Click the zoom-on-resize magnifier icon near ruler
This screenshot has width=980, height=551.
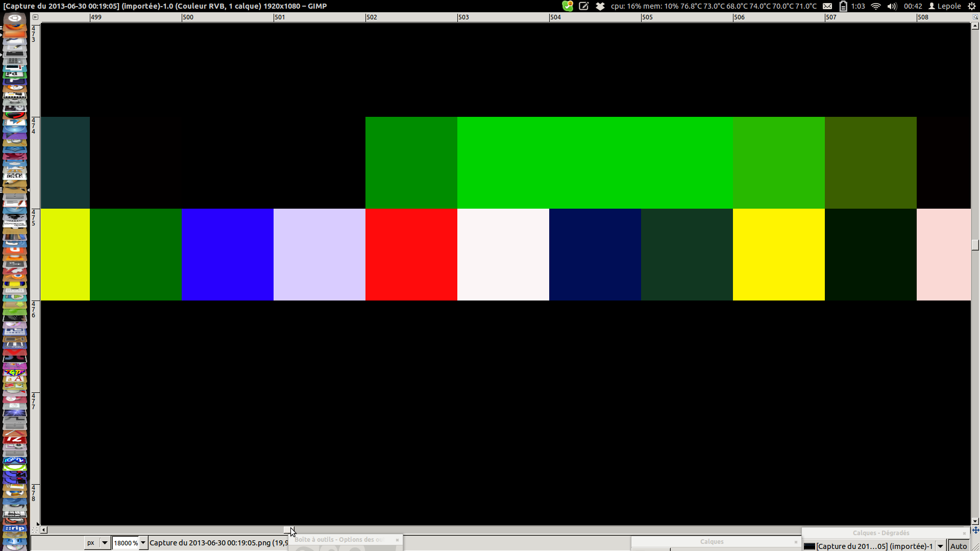[x=975, y=17]
